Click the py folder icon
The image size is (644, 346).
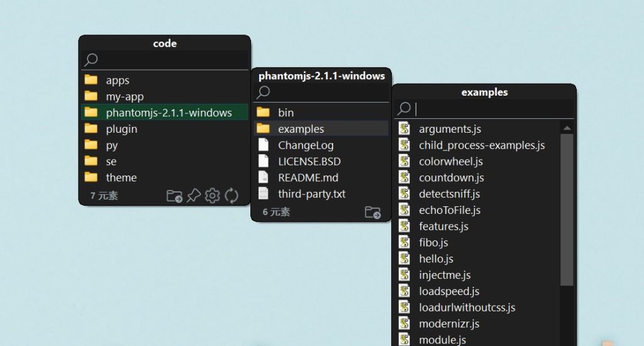[91, 145]
